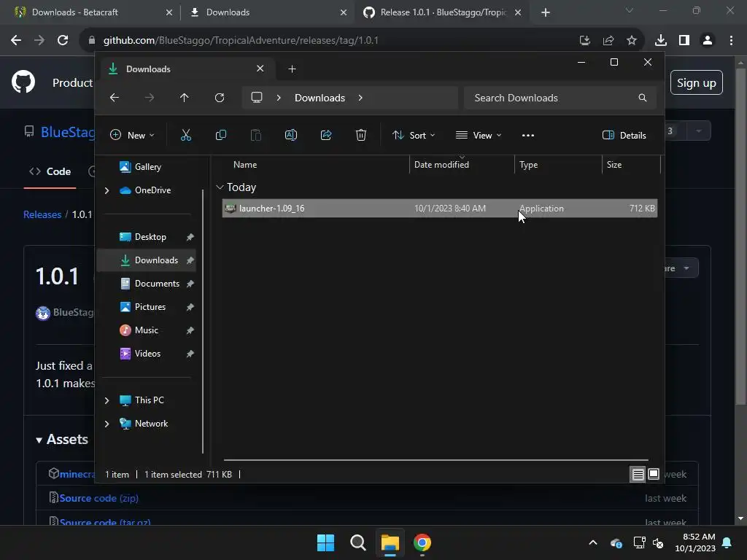Select the launcher-1.09_16 file
The image size is (747, 560).
coord(440,209)
